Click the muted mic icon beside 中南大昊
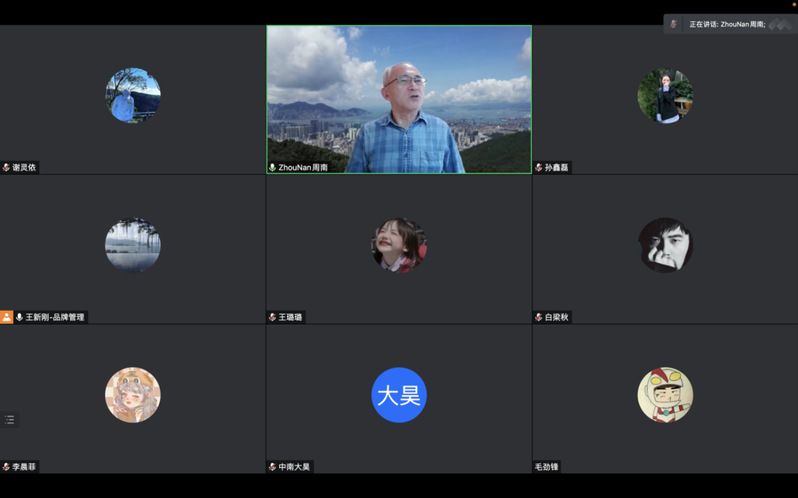Image resolution: width=798 pixels, height=498 pixels. click(x=272, y=467)
